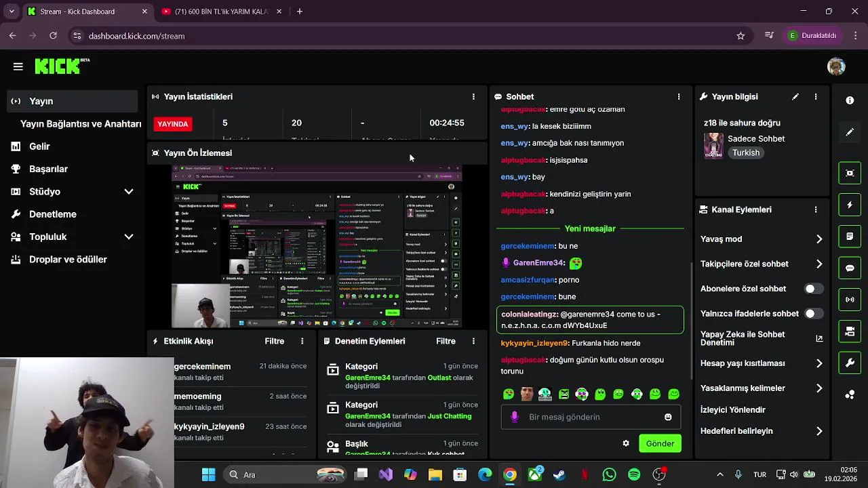Click the purple microphone icon in the message box
Viewport: 868px width, 488px height.
click(515, 417)
